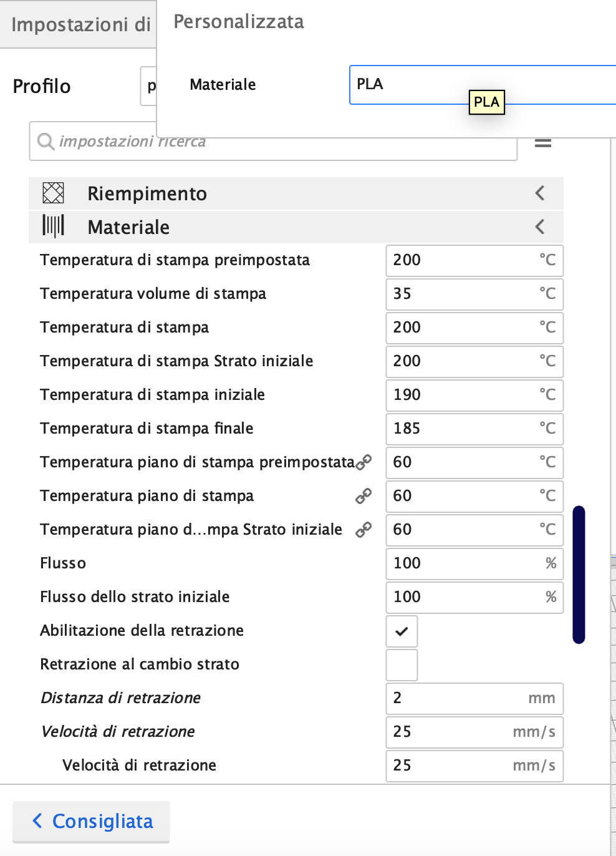Click the Riempimento infill category icon
The height and width of the screenshot is (856, 616).
click(53, 193)
